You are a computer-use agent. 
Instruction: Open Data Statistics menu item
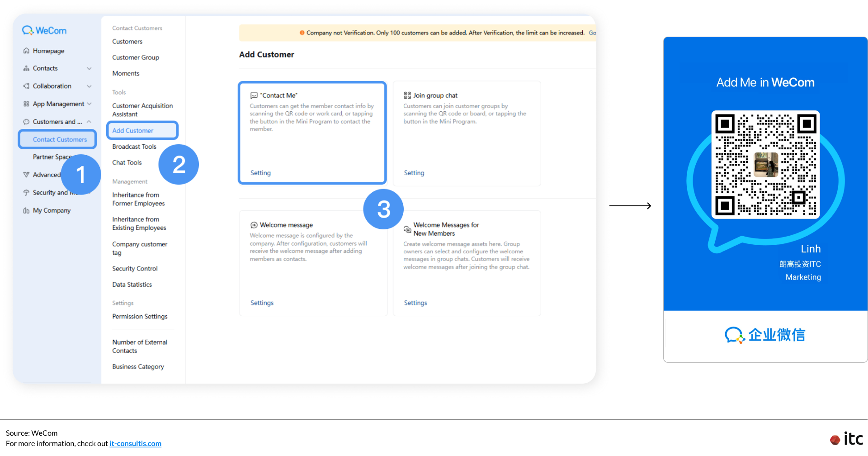click(132, 285)
